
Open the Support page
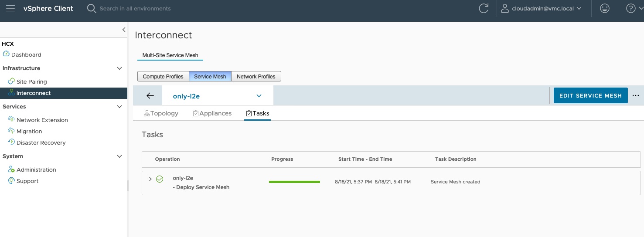click(x=27, y=181)
